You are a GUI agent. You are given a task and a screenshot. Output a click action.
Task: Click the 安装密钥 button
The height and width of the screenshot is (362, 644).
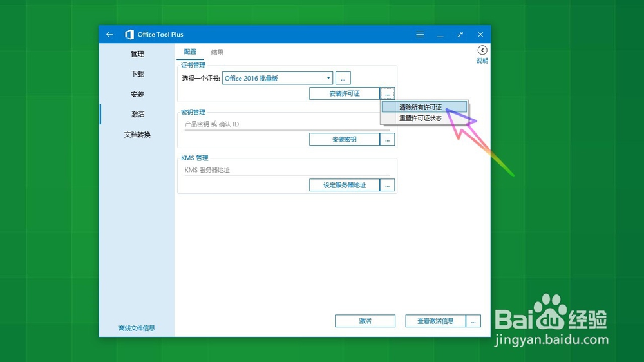345,139
